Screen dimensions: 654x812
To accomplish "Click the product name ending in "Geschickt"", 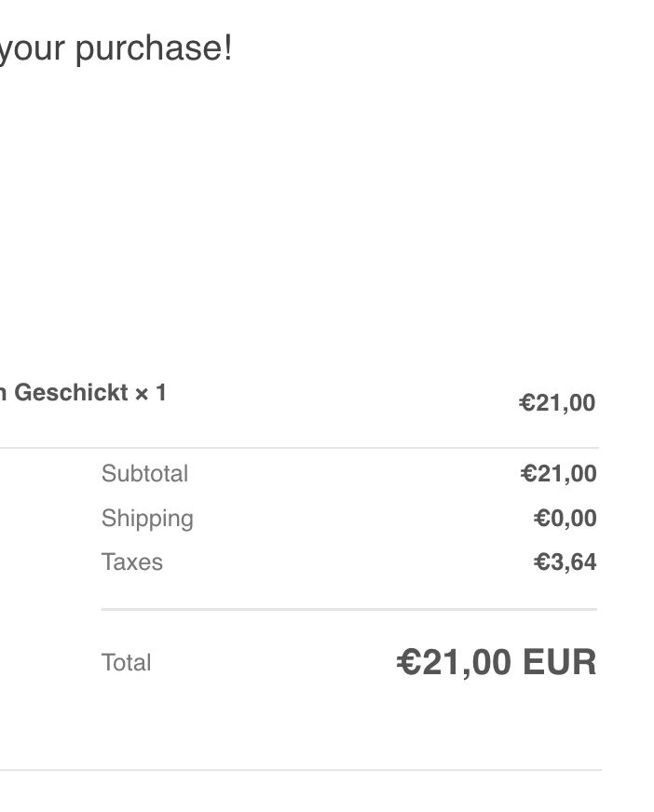I will 71,393.
